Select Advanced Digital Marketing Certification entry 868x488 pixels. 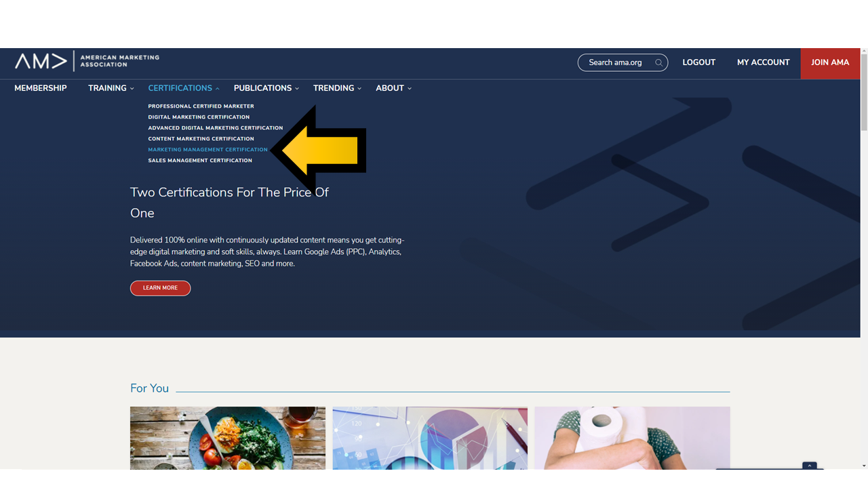[x=216, y=128]
